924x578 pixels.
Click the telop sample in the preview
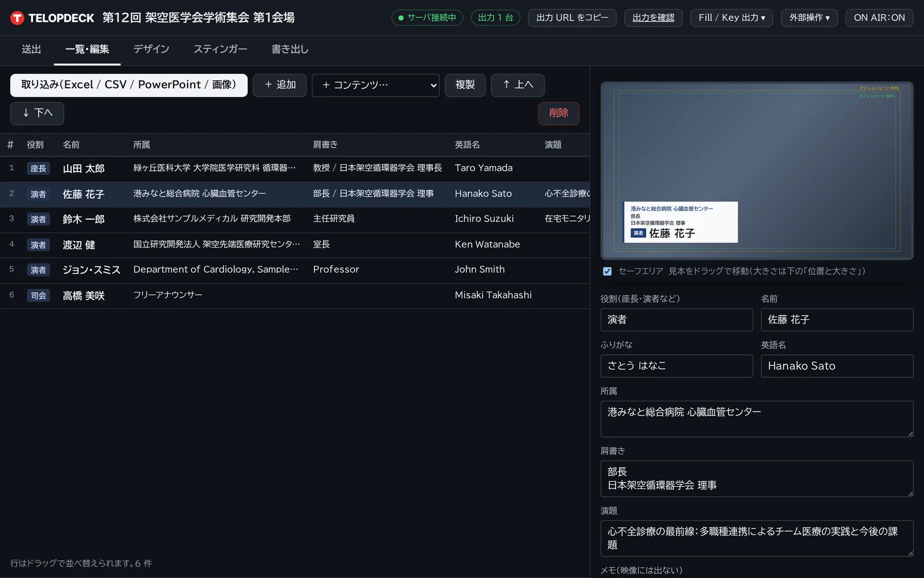point(681,222)
